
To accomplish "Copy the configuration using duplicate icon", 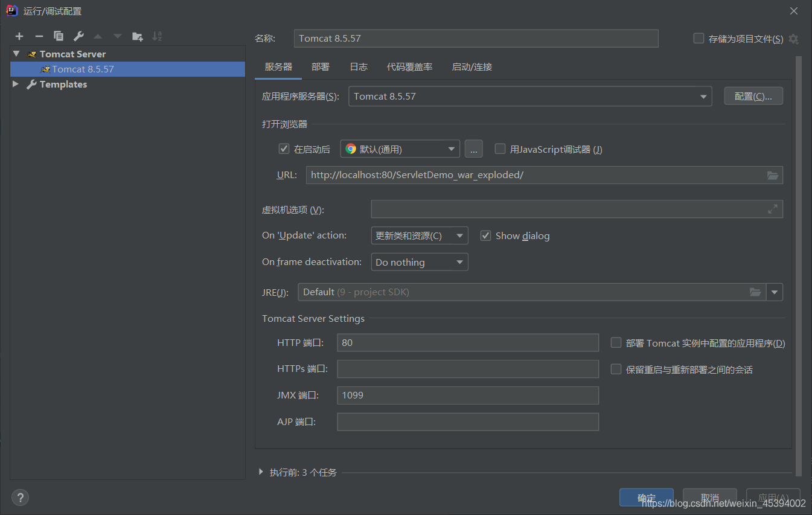I will pos(59,36).
